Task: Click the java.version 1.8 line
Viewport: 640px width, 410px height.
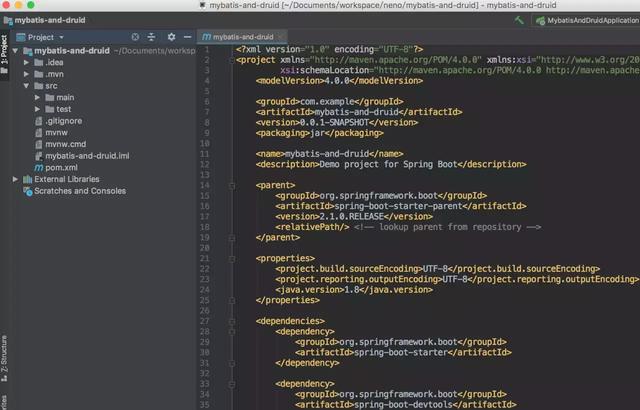Action: pos(354,290)
